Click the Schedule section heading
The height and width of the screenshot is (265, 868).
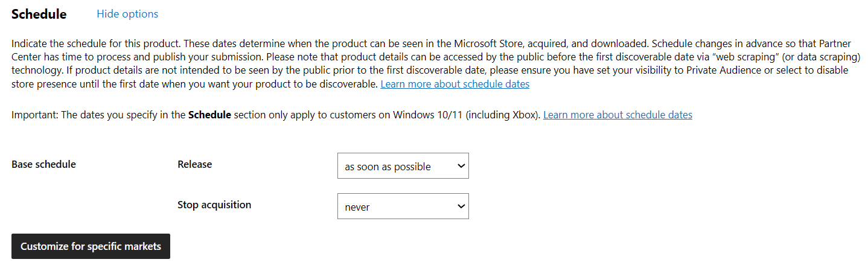(39, 14)
